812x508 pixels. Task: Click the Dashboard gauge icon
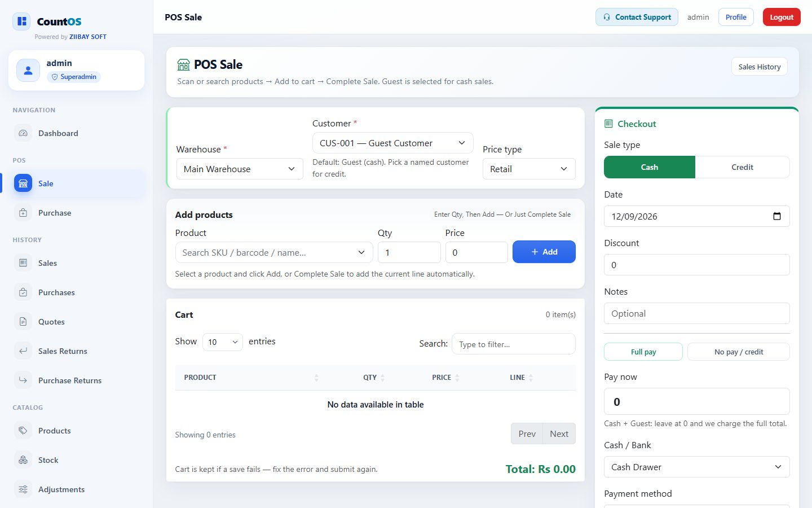[23, 133]
